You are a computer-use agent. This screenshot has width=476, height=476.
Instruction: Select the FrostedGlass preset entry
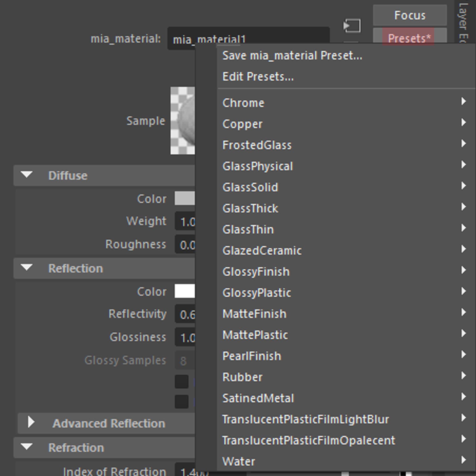pos(257,145)
